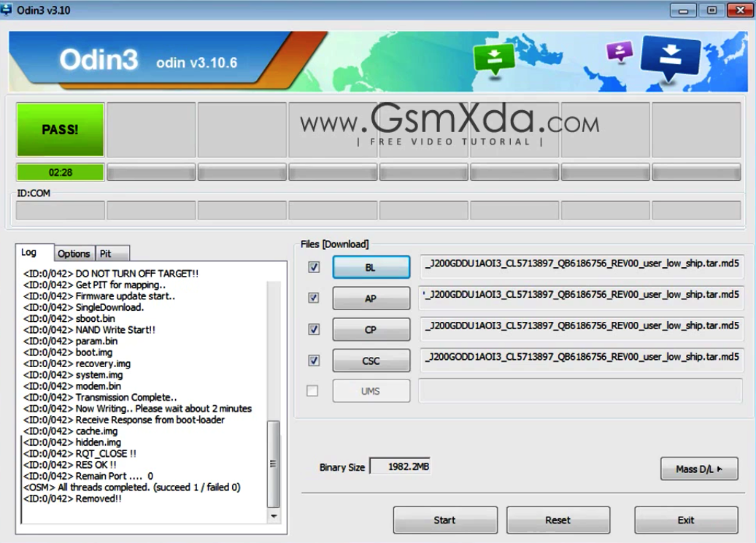Screen dimensions: 756x543
Task: Select log line 'RQT_CLOSE !!'
Action: click(80, 454)
